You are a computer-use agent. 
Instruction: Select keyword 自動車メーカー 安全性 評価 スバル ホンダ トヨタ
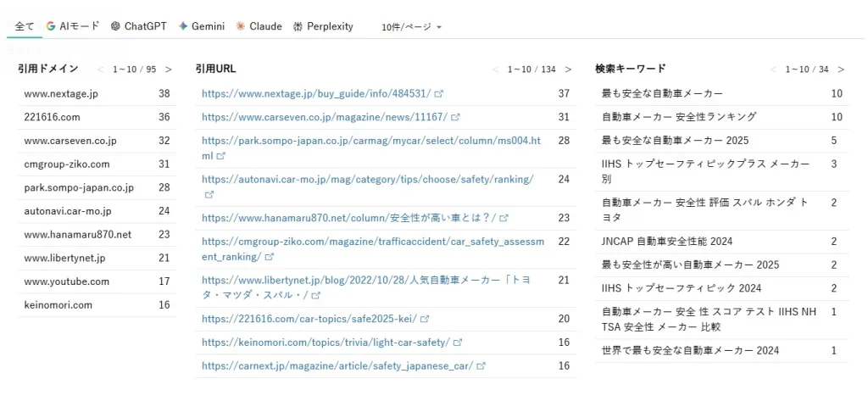point(722,210)
